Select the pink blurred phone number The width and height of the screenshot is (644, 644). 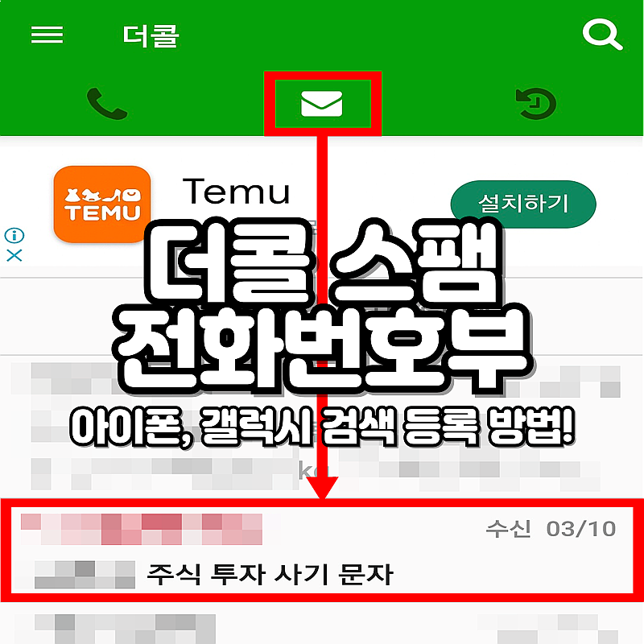point(142,529)
